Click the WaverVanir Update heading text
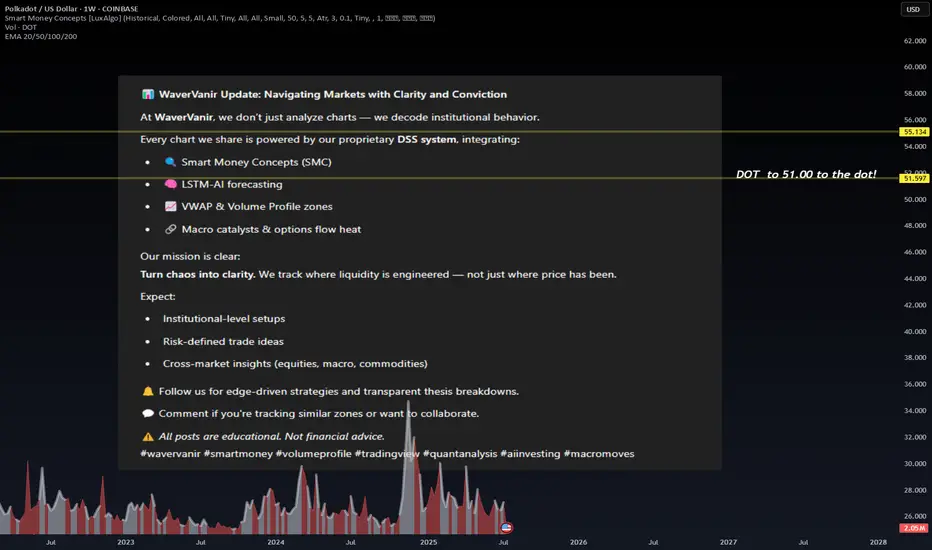Screen dimensions: 932x550 (x=333, y=94)
